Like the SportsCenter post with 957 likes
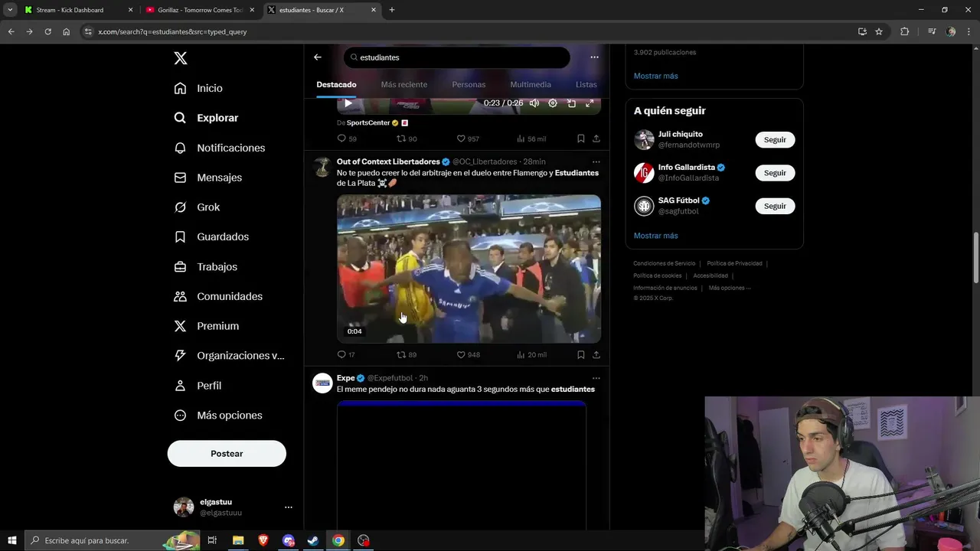The width and height of the screenshot is (980, 551). click(468, 139)
